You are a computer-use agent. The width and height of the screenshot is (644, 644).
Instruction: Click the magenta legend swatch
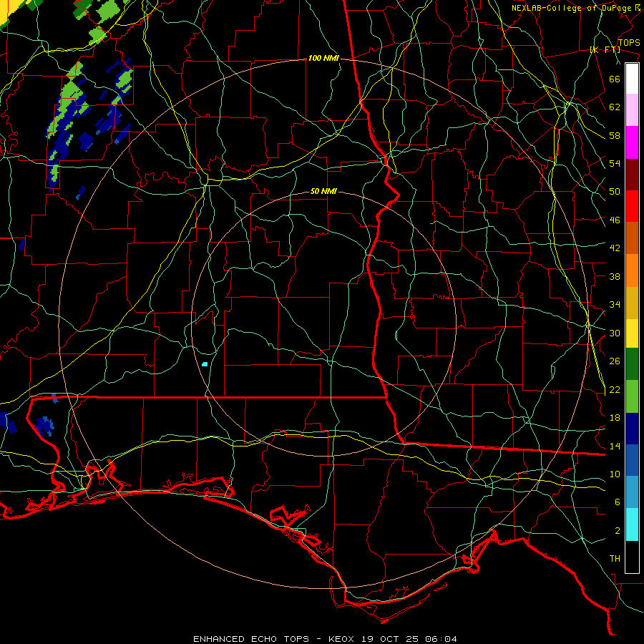(x=632, y=142)
